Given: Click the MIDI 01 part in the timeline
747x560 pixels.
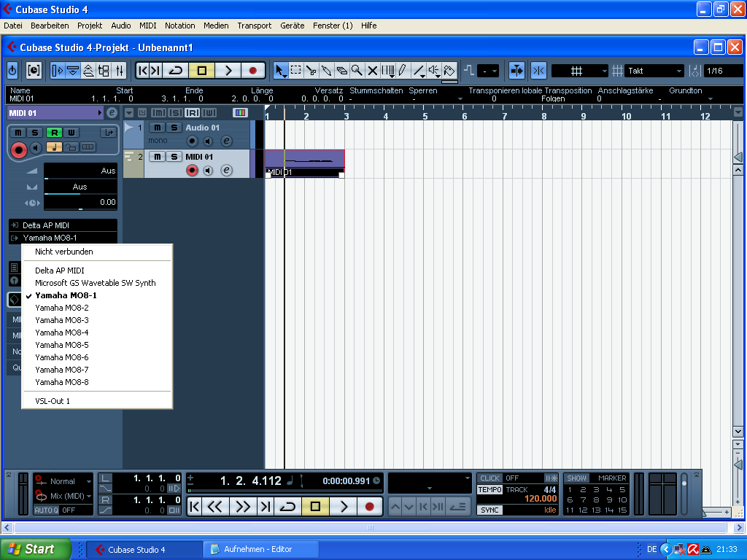Looking at the screenshot, I should pos(304,163).
